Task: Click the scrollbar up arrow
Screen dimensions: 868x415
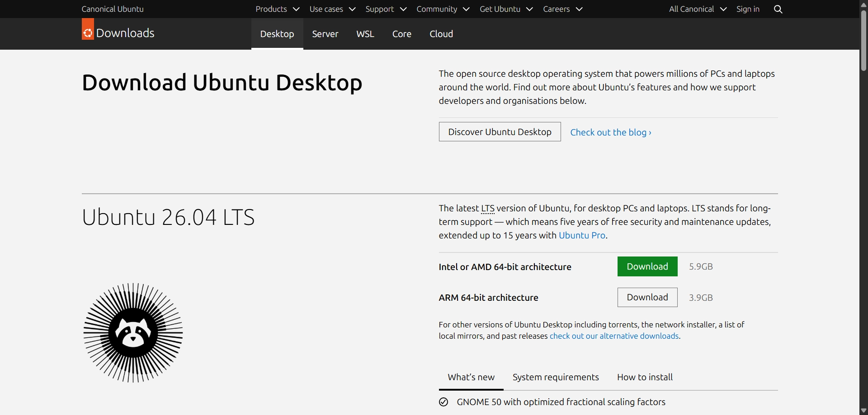Action: pyautogui.click(x=863, y=4)
